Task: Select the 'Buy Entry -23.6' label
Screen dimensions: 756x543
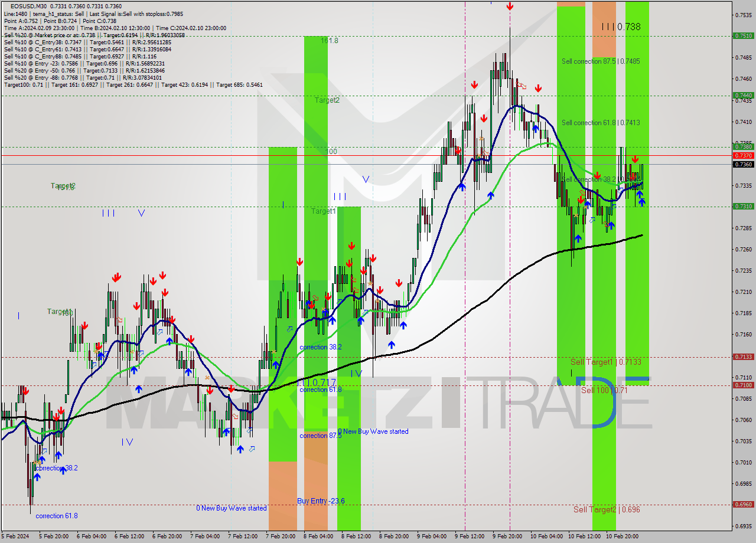Action: [321, 501]
